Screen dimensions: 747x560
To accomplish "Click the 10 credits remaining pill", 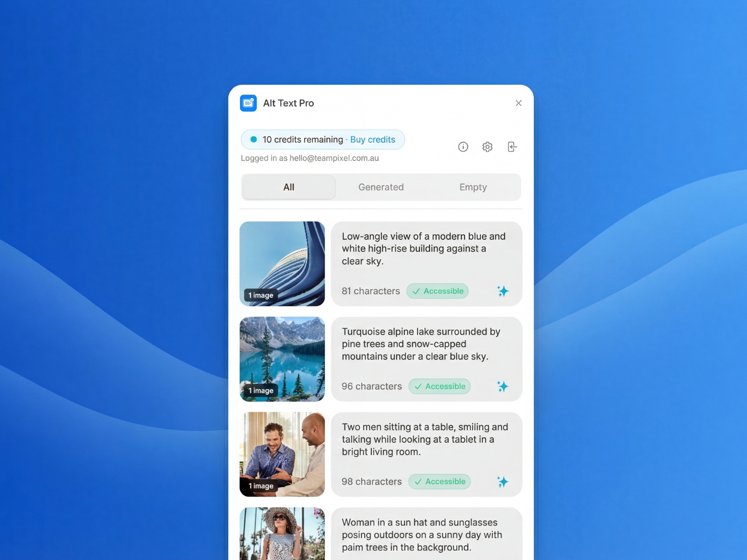I will click(303, 139).
